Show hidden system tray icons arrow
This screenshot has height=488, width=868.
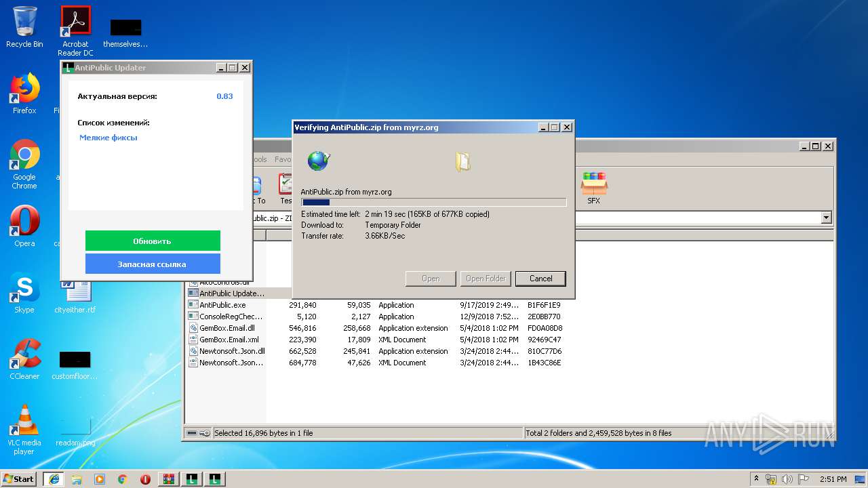click(756, 479)
